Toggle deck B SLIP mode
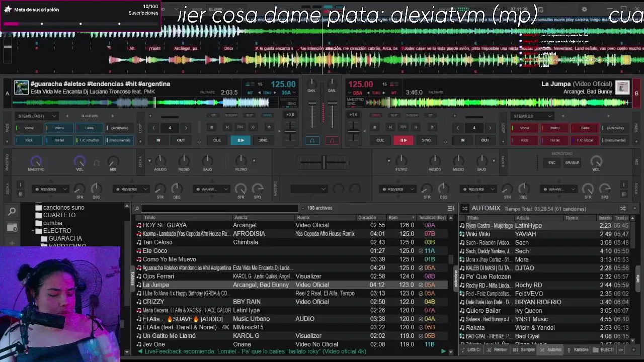644x362 pixels. pos(394,115)
